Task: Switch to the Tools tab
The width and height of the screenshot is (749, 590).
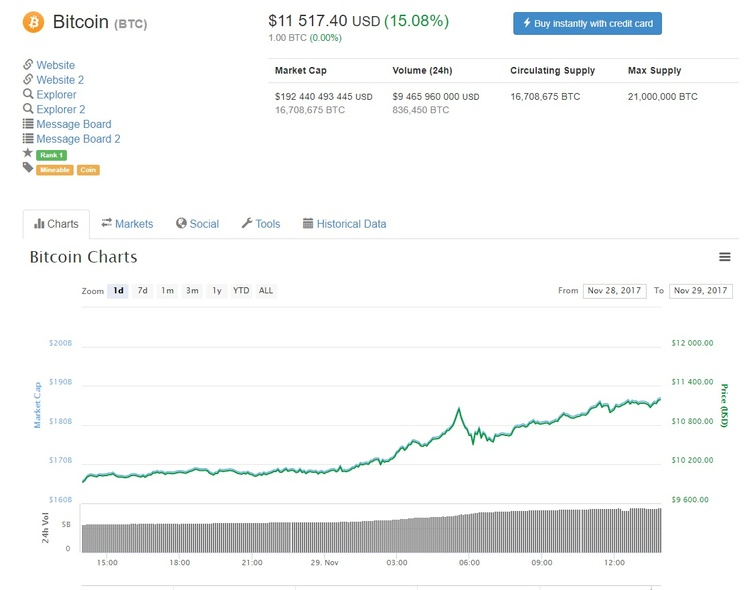Action: click(x=261, y=224)
